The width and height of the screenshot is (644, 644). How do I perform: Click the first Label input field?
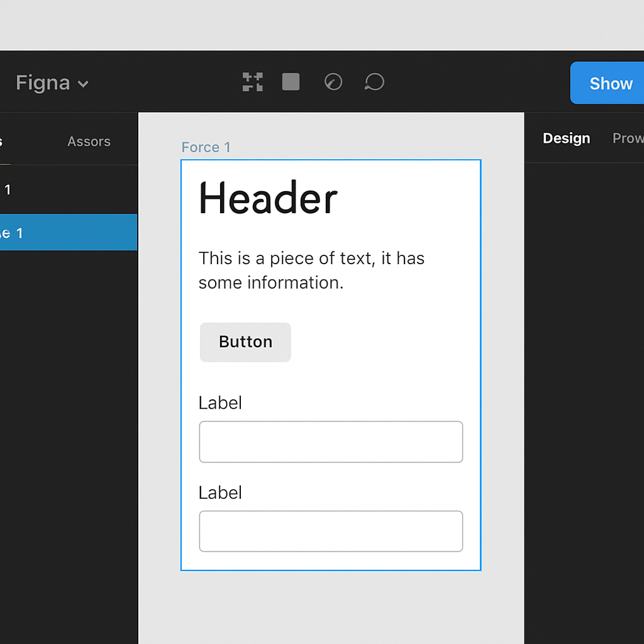click(x=331, y=441)
